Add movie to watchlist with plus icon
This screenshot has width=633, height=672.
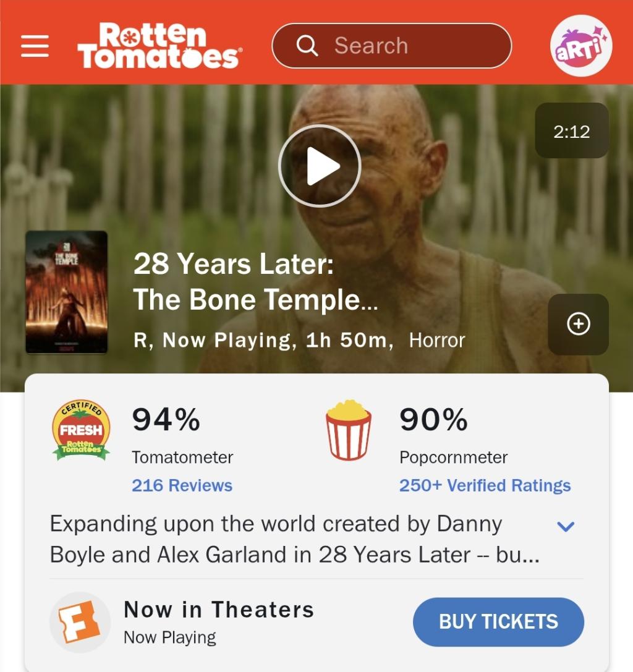click(x=578, y=324)
